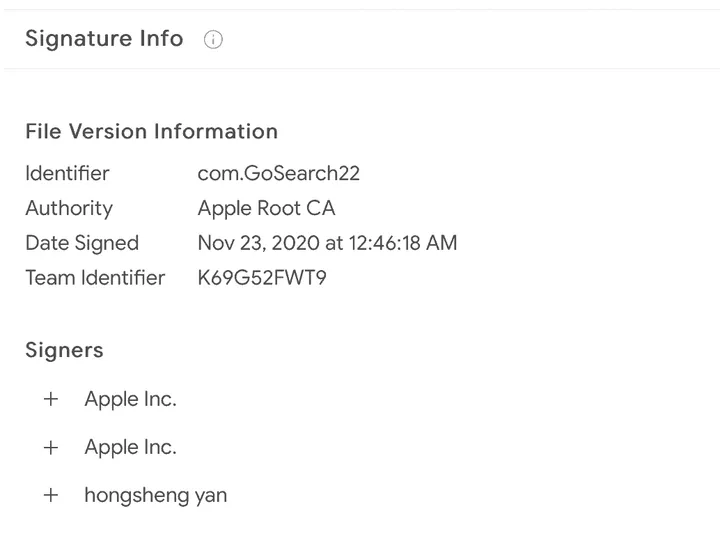Click the Identifier field label
This screenshot has height=547, width=720.
pyautogui.click(x=67, y=173)
